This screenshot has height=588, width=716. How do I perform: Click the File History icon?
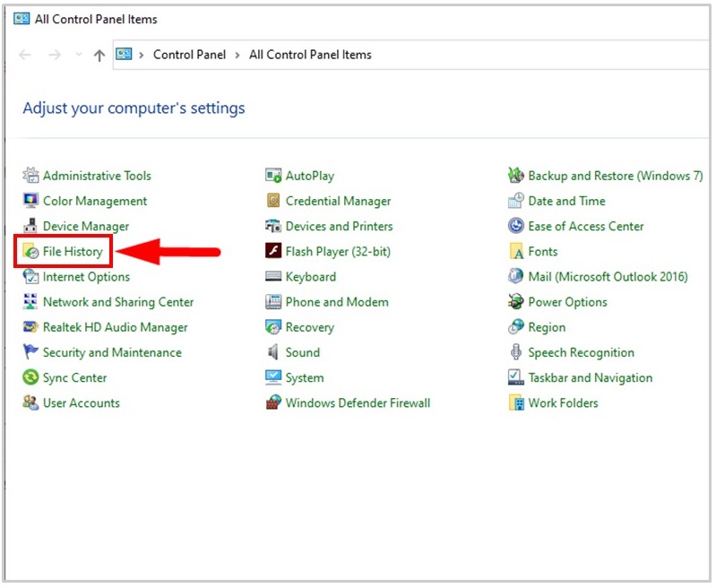(31, 252)
